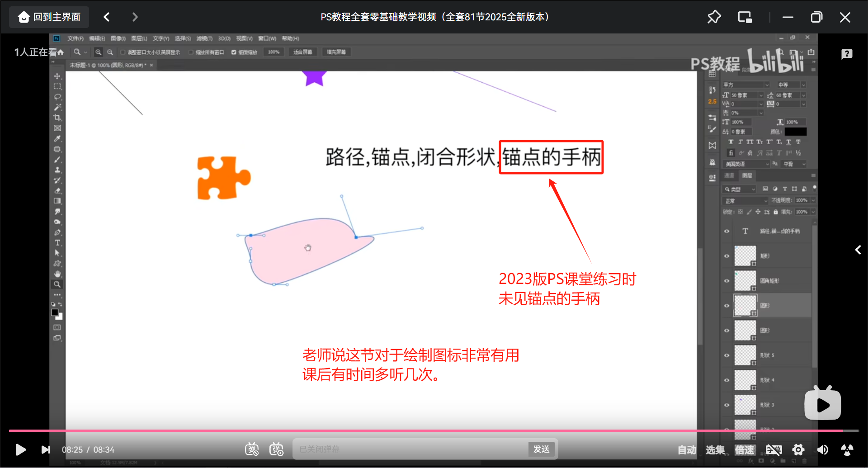Select the Lasso tool
The width and height of the screenshot is (868, 468).
click(57, 97)
